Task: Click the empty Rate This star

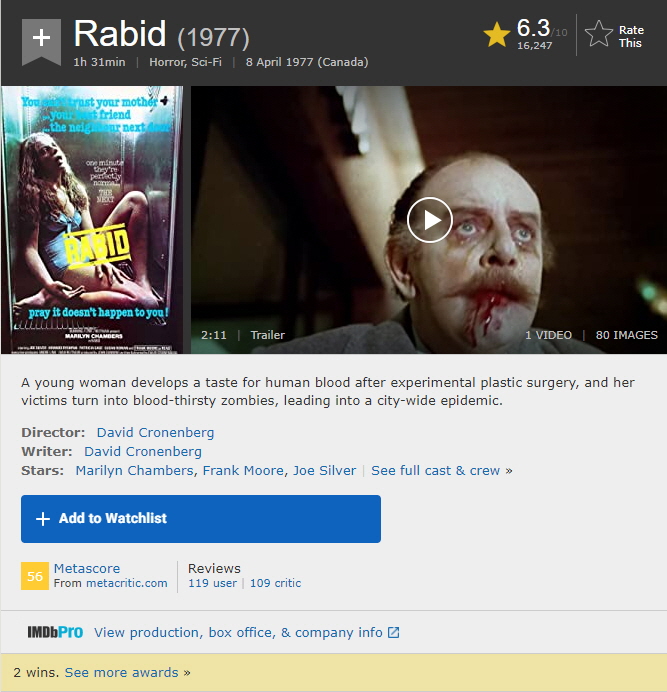Action: [x=599, y=34]
